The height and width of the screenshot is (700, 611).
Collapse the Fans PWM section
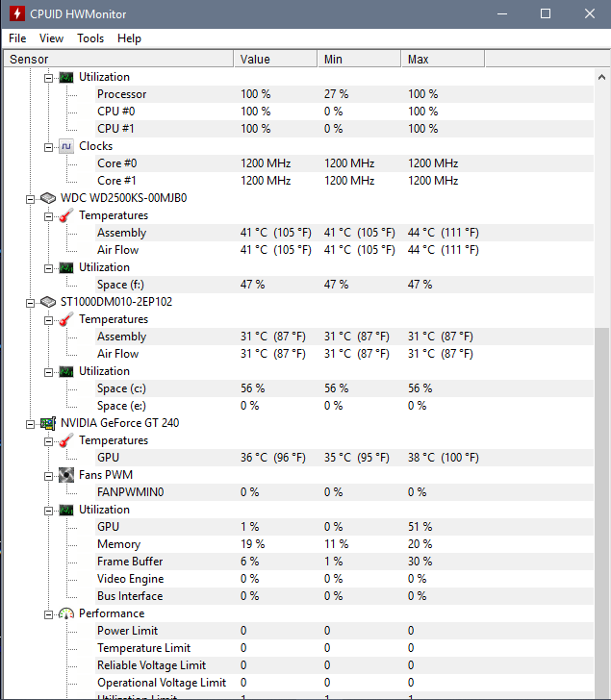(x=47, y=475)
